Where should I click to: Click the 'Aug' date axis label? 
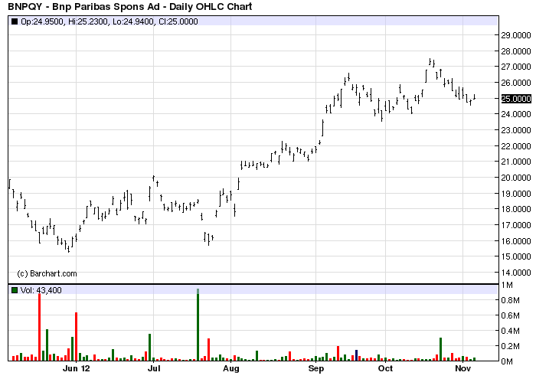pos(231,368)
